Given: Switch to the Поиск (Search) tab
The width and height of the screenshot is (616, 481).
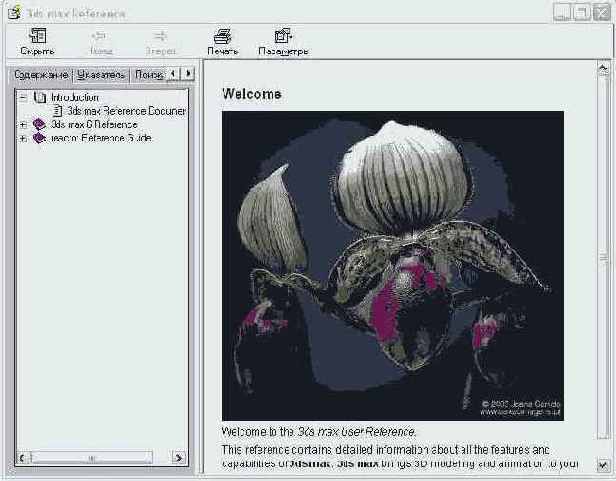Looking at the screenshot, I should point(148,74).
